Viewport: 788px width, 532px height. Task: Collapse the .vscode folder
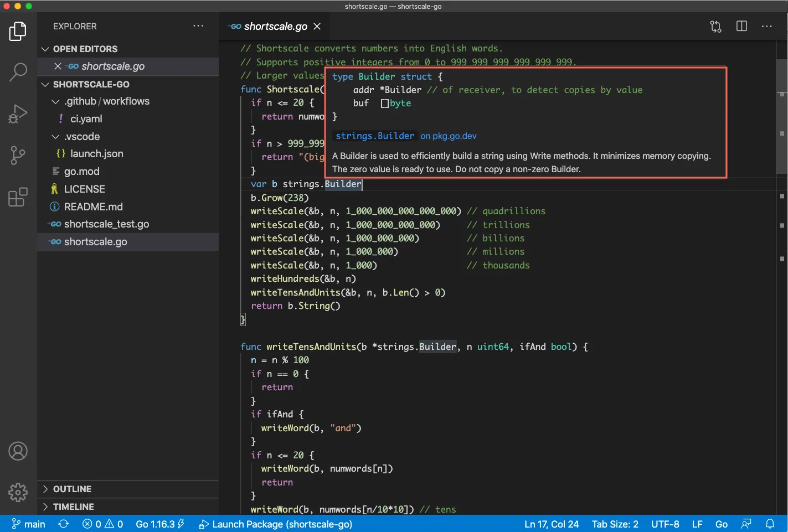(55, 136)
